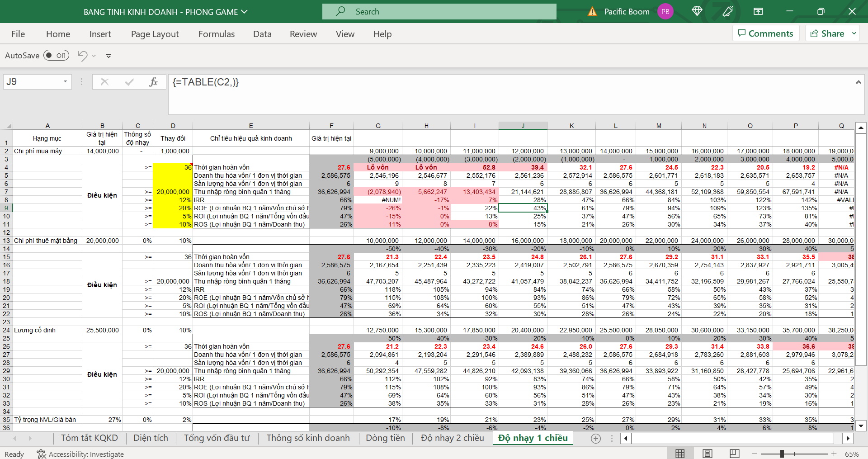Click the PB account avatar
This screenshot has width=868, height=459.
(x=665, y=12)
